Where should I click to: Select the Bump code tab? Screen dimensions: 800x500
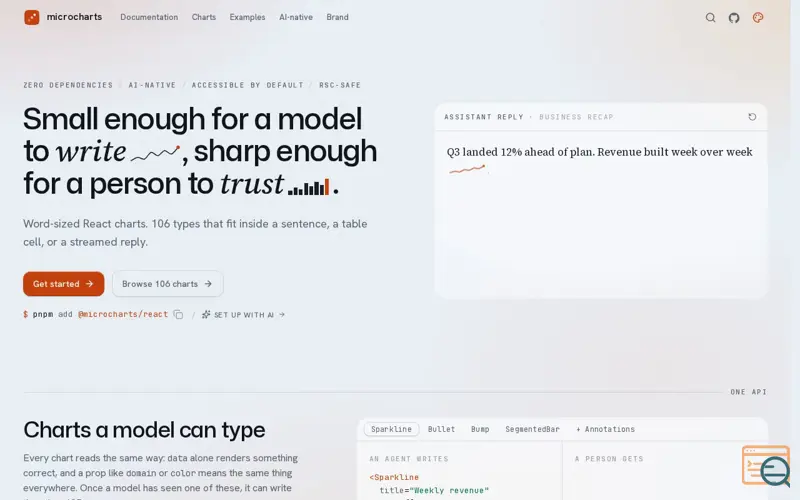(480, 429)
